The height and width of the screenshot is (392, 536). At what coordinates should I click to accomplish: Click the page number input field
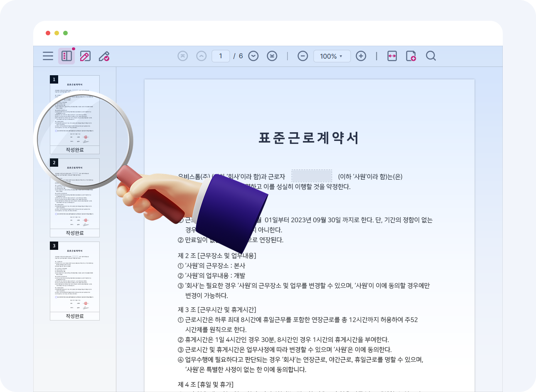tap(221, 56)
